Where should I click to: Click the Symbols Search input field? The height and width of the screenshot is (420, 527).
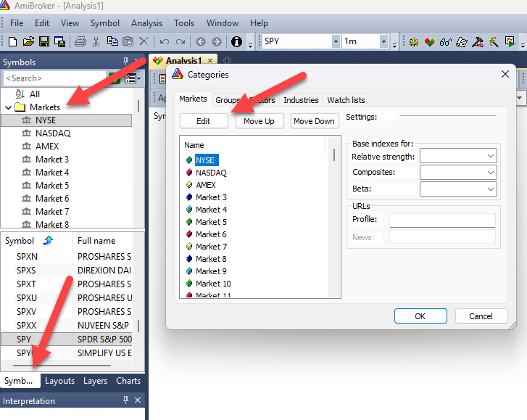point(54,78)
